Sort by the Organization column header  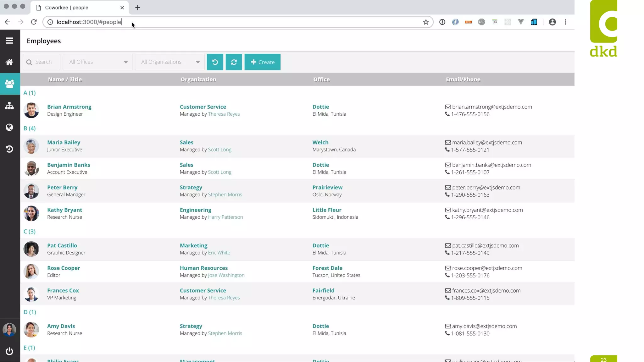tap(198, 80)
